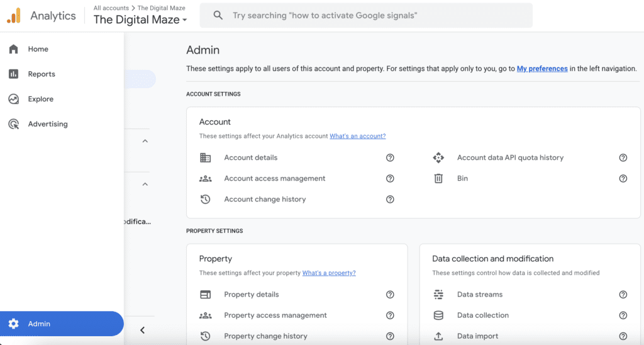Screen dimensions: 644x345
Task: Click the Explore icon in sidebar
Action: click(13, 99)
